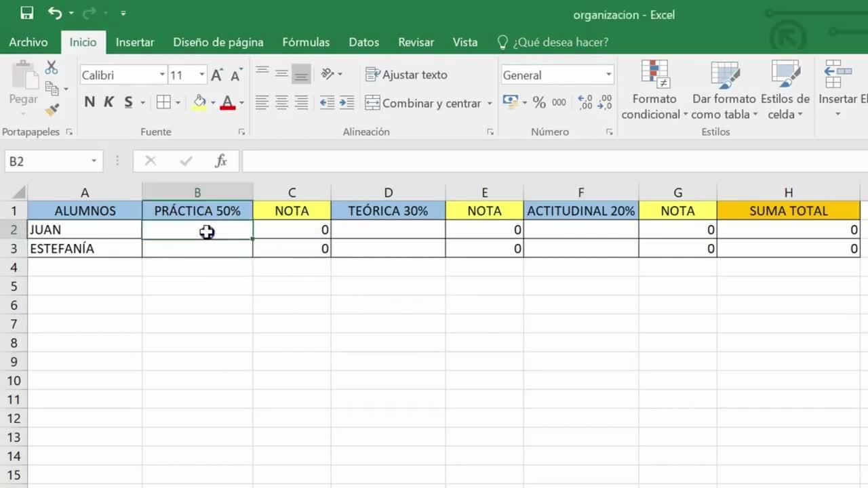
Task: Align text to the middle of the cell
Action: pyautogui.click(x=282, y=74)
